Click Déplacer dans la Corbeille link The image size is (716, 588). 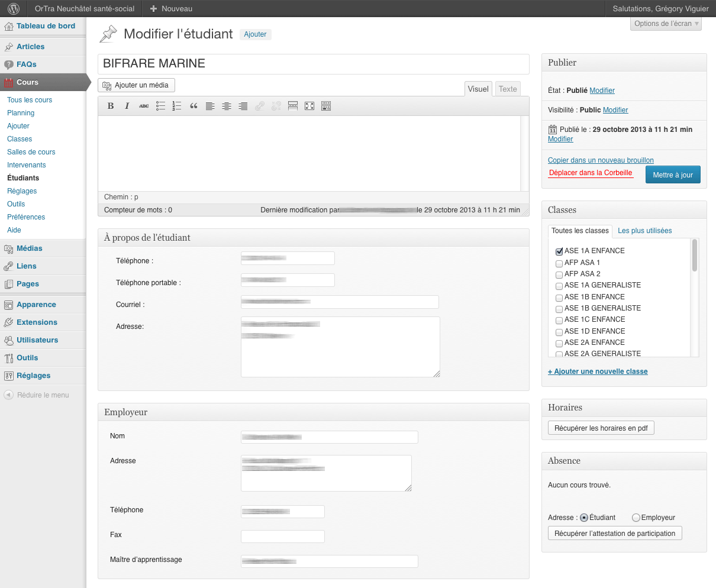(x=591, y=173)
